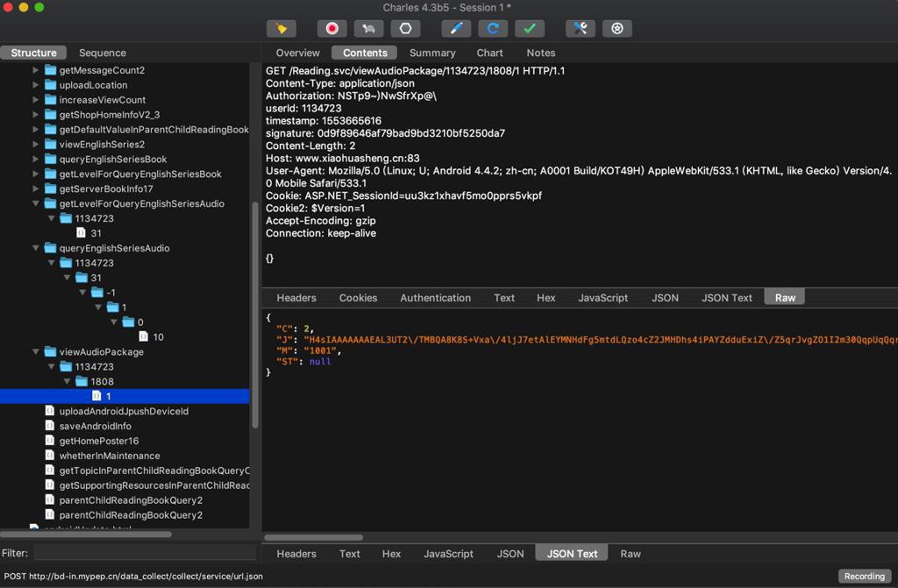Select the getHomePoster16 file icon
The height and width of the screenshot is (588, 898).
tap(50, 440)
